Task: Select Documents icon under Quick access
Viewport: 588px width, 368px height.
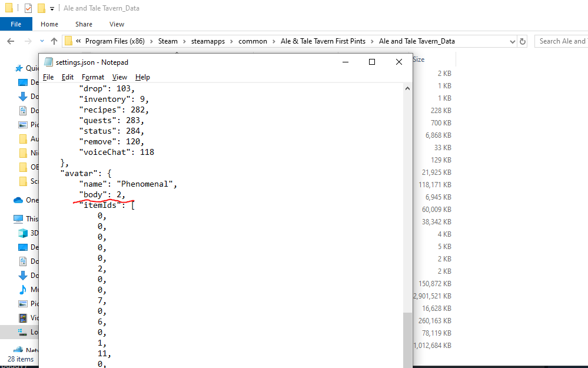Action: coord(23,111)
